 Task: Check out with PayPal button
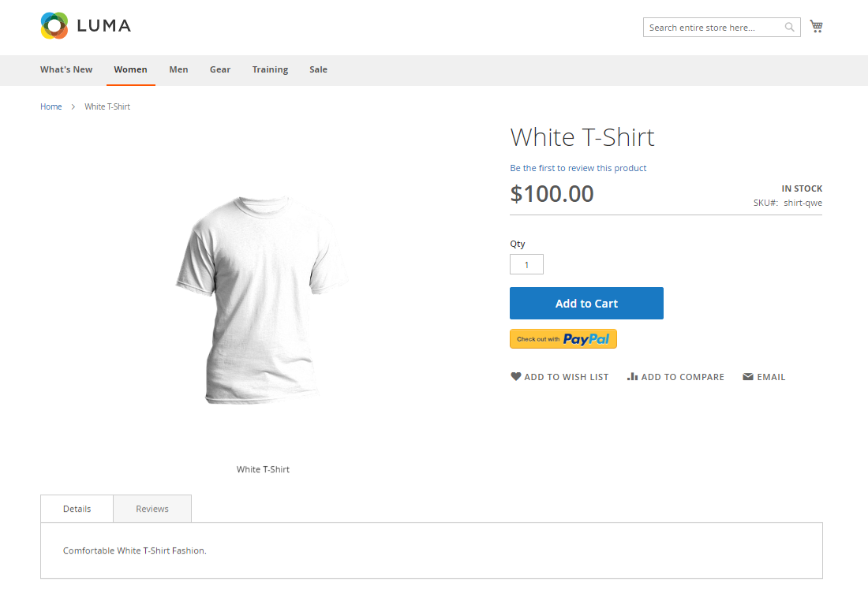tap(563, 338)
